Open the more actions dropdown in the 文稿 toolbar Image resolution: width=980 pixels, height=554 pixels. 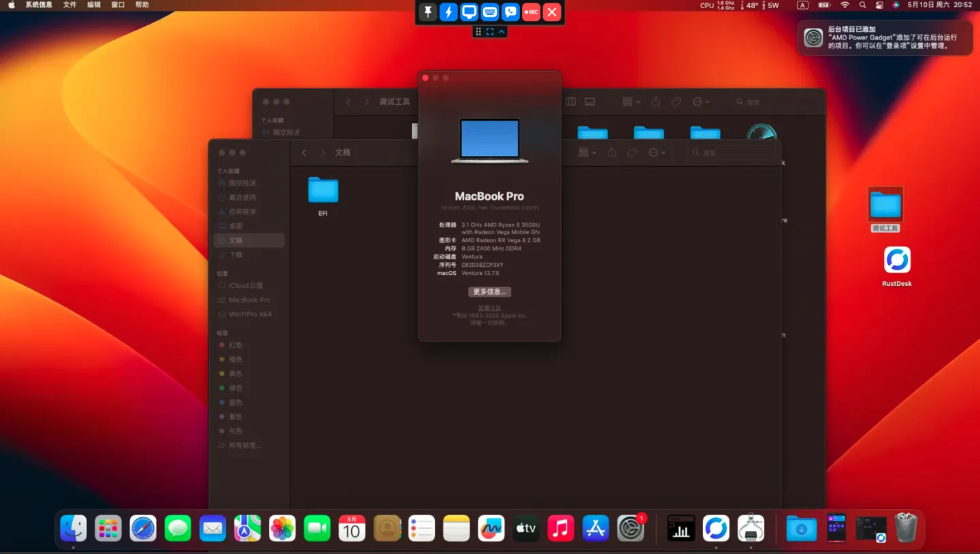tap(657, 153)
